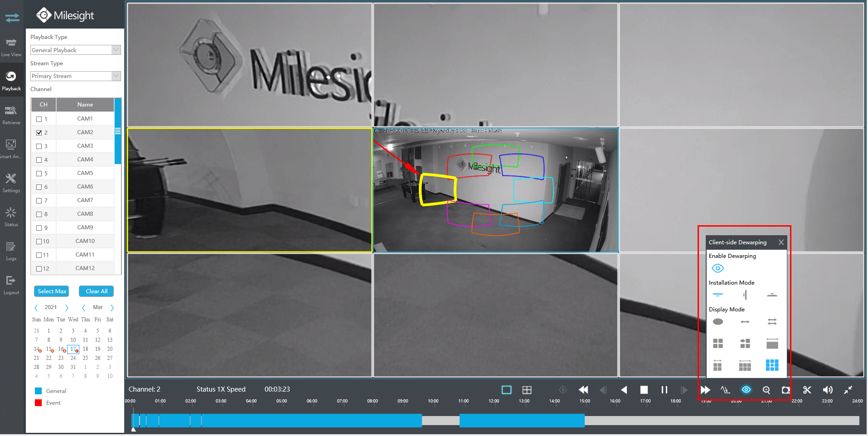Open the Stream Type dropdown

click(75, 76)
